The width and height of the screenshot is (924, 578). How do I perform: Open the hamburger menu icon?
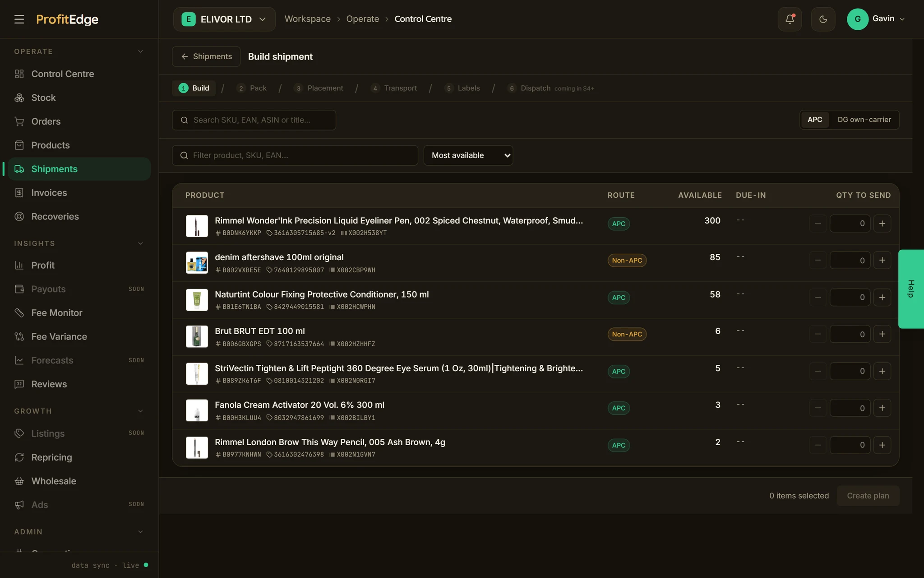19,19
